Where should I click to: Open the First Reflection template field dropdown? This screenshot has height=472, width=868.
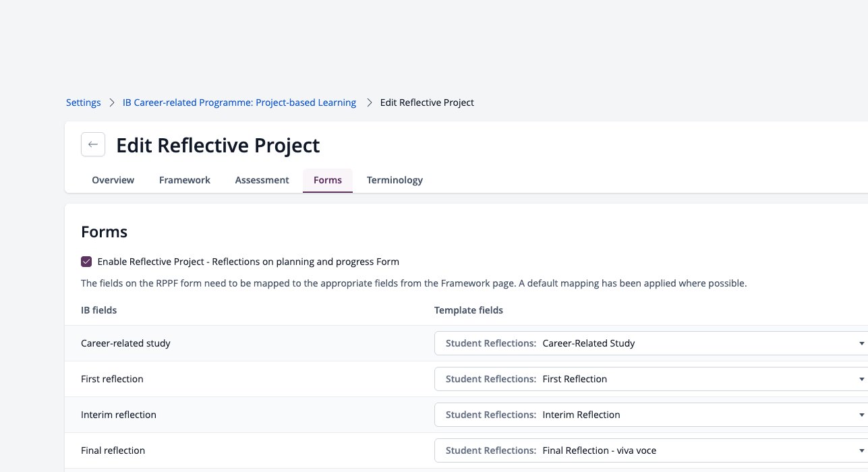click(x=652, y=379)
